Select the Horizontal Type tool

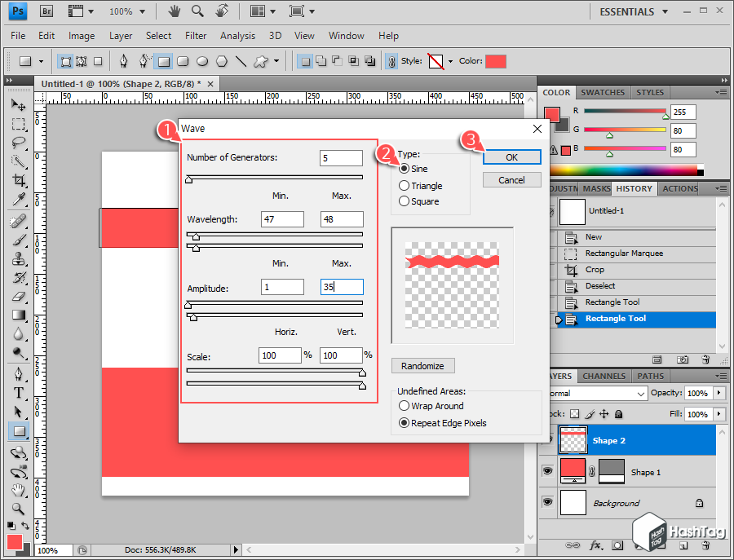tap(18, 393)
